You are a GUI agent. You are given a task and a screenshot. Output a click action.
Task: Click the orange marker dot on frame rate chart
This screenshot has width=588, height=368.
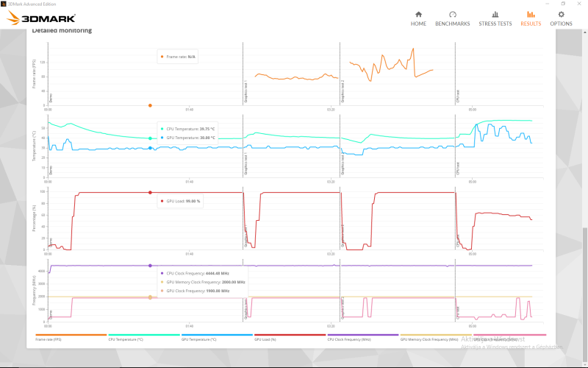(x=150, y=105)
